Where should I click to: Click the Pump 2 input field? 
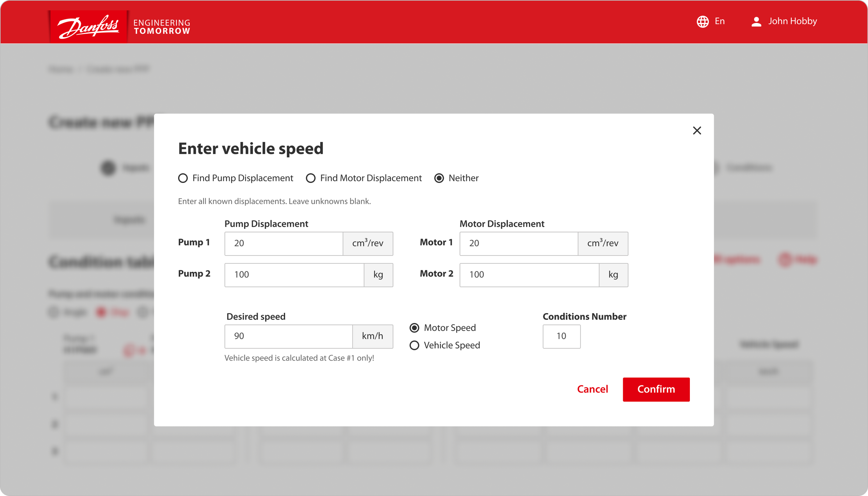point(294,275)
